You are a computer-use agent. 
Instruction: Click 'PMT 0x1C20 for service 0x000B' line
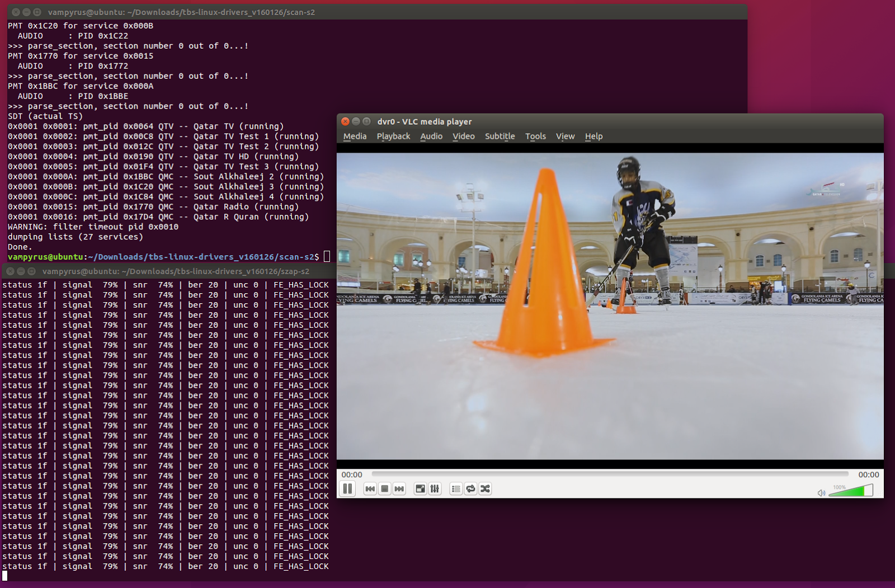[81, 26]
